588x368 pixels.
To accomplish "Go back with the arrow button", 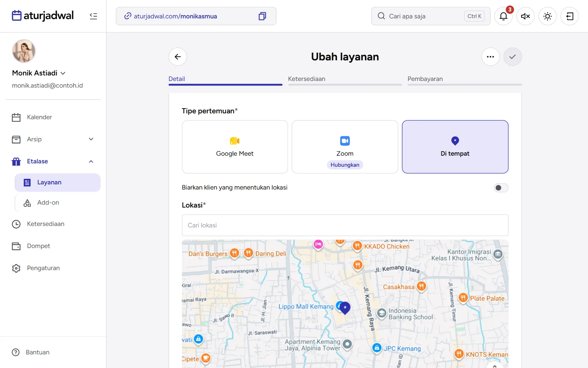I will [x=178, y=57].
